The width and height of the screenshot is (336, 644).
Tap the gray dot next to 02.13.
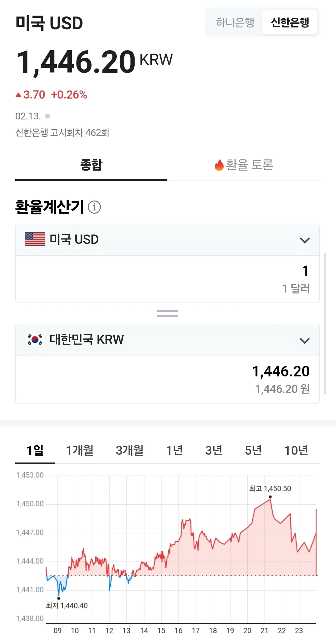point(47,116)
